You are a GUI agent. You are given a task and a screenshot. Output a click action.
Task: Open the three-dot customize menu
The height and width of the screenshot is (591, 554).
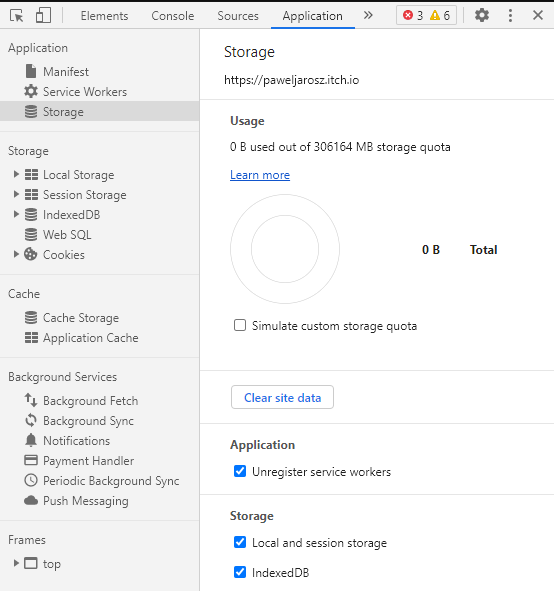(510, 15)
